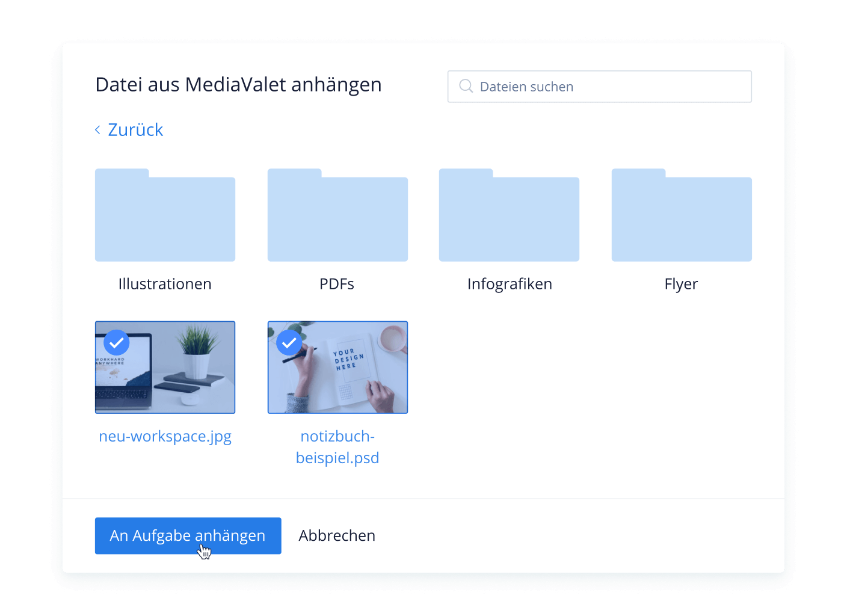Open the Flyer folder icon
The height and width of the screenshot is (616, 847).
[x=682, y=217]
